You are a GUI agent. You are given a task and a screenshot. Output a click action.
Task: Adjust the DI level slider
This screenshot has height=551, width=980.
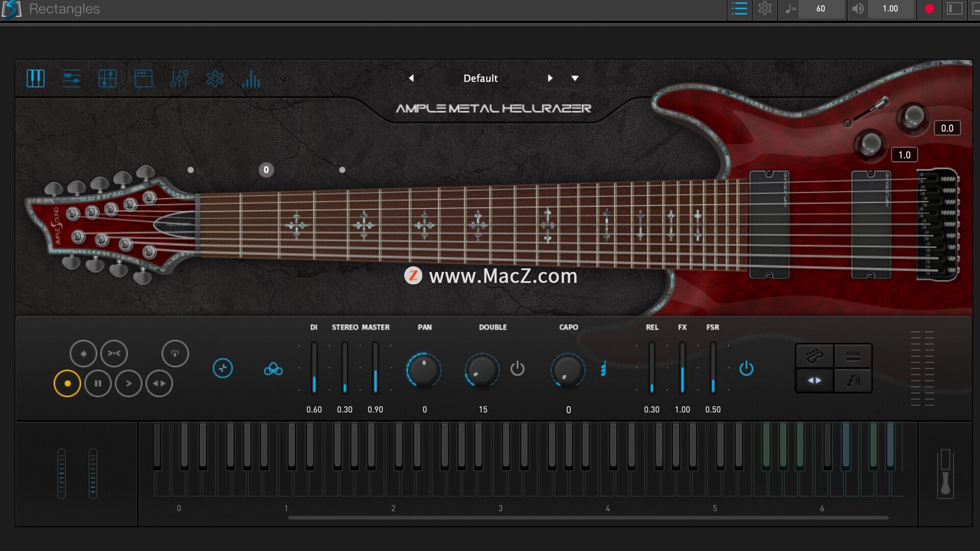point(314,367)
